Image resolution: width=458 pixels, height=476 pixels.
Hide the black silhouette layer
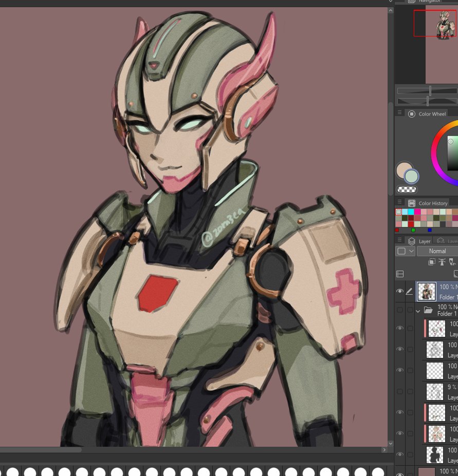(x=400, y=454)
